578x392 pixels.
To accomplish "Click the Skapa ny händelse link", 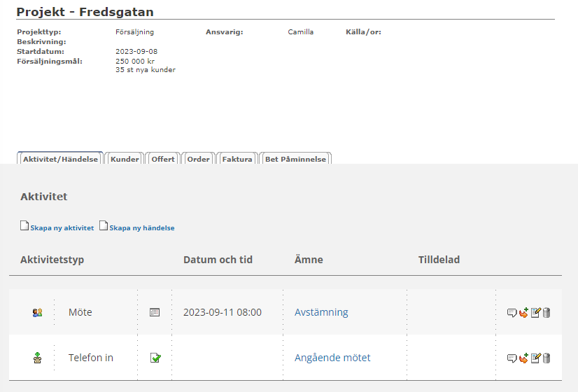I will pyautogui.click(x=141, y=228).
